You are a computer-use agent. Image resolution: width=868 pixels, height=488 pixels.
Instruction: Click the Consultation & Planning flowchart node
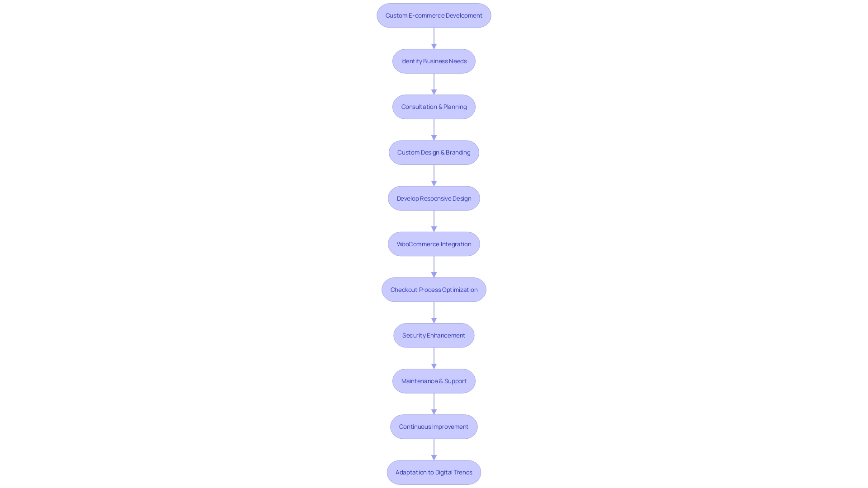(434, 107)
